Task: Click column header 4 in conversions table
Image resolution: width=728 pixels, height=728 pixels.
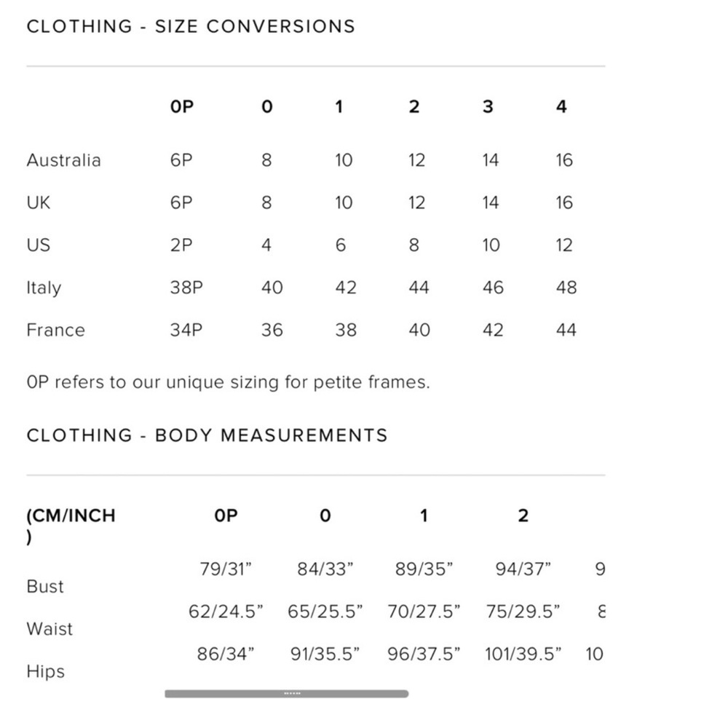Action: pyautogui.click(x=561, y=107)
